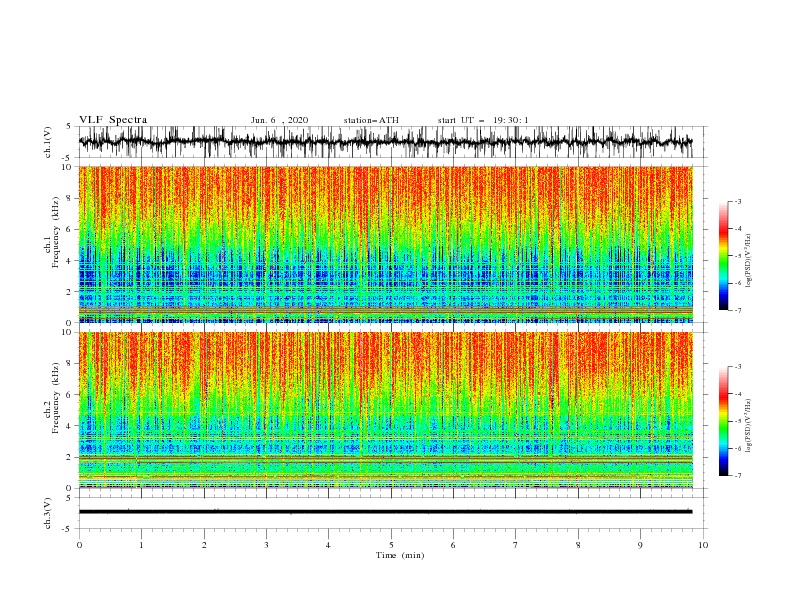Click the ch.1 voltage waveform trace

385,142
